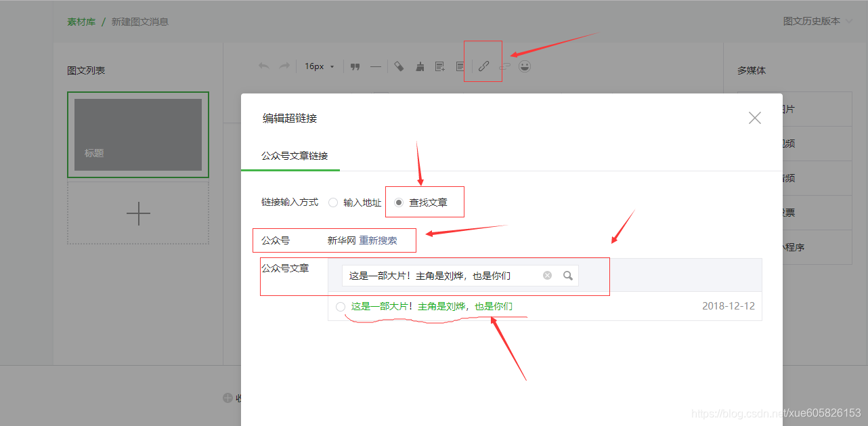Click the redo arrow in the editor toolbar
This screenshot has width=868, height=426.
(284, 66)
